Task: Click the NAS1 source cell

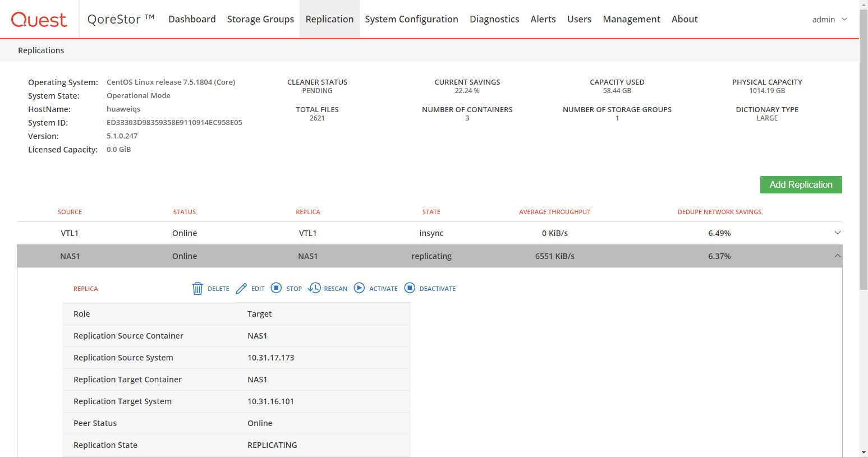Action: click(x=70, y=256)
